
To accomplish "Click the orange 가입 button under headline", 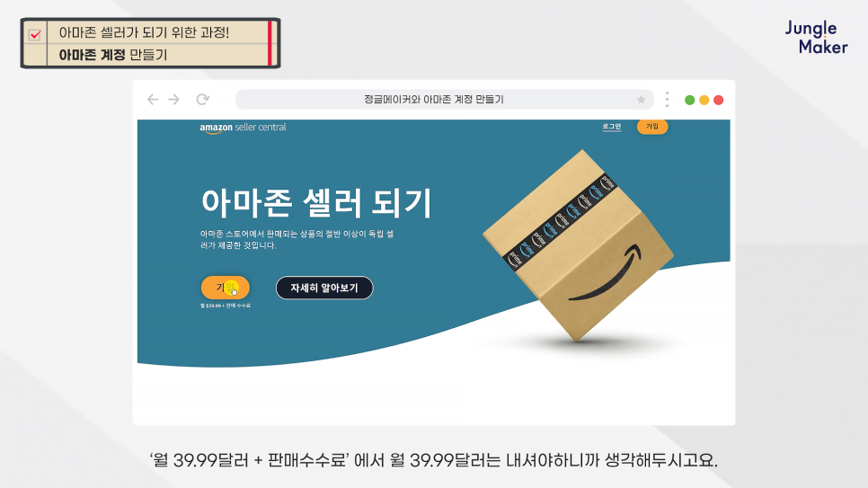I will [225, 288].
